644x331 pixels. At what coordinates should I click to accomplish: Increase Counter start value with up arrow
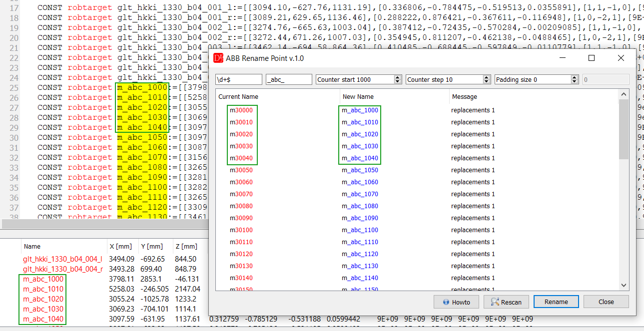coord(398,77)
